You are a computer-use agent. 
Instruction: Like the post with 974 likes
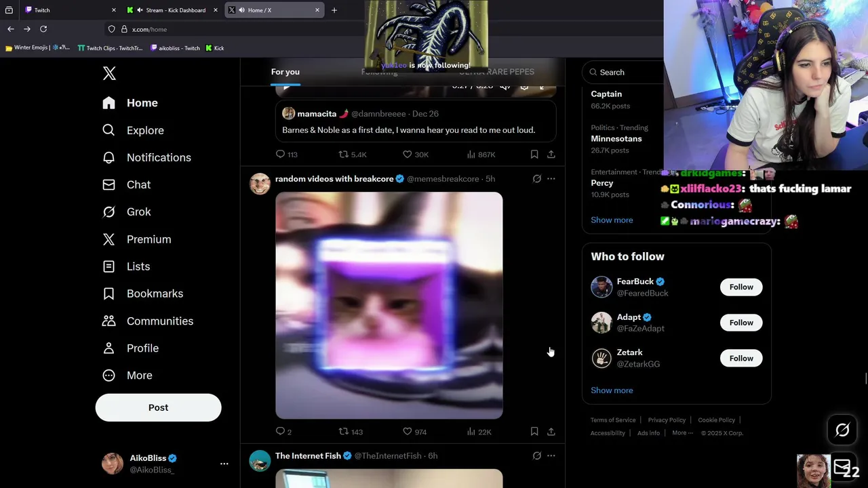414,432
